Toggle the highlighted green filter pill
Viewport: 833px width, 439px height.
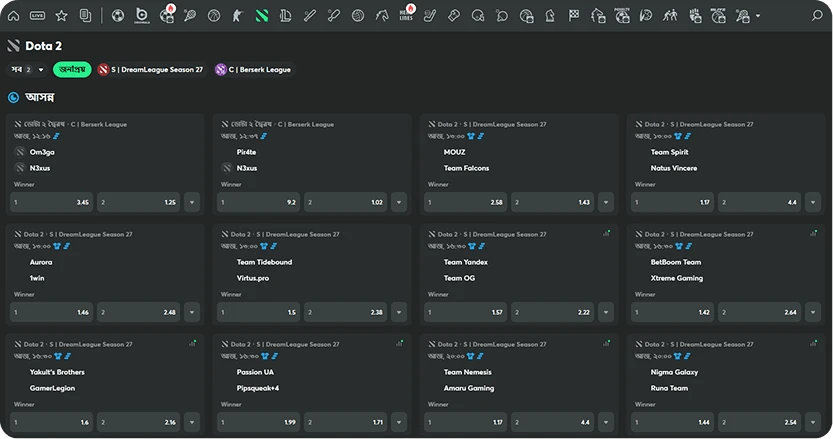point(72,70)
